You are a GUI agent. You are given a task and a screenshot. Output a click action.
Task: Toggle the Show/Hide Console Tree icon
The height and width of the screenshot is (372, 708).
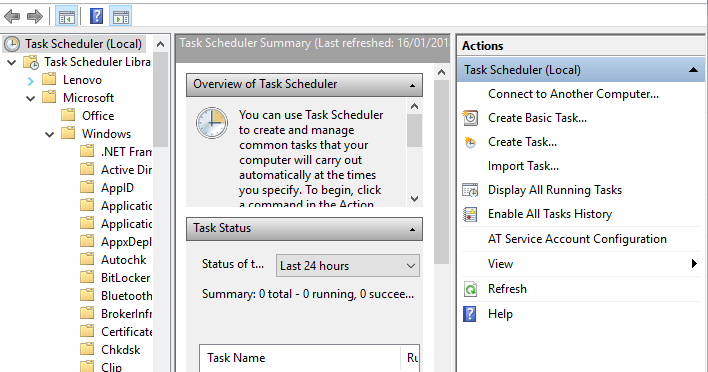pos(66,17)
